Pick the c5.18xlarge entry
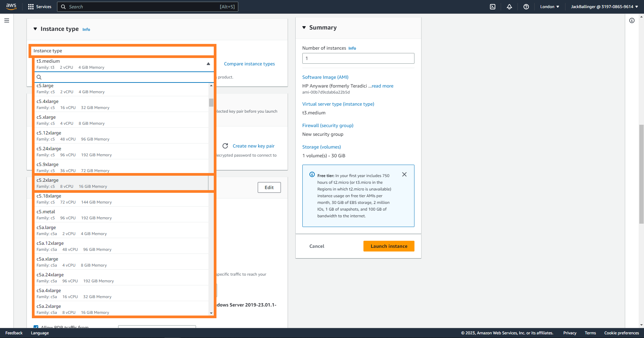The width and height of the screenshot is (644, 338). [121, 199]
